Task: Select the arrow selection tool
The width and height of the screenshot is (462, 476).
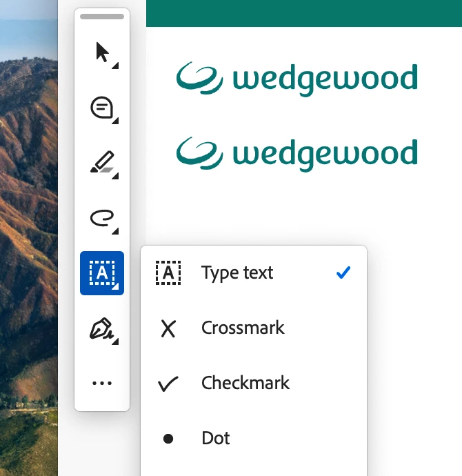Action: (102, 53)
